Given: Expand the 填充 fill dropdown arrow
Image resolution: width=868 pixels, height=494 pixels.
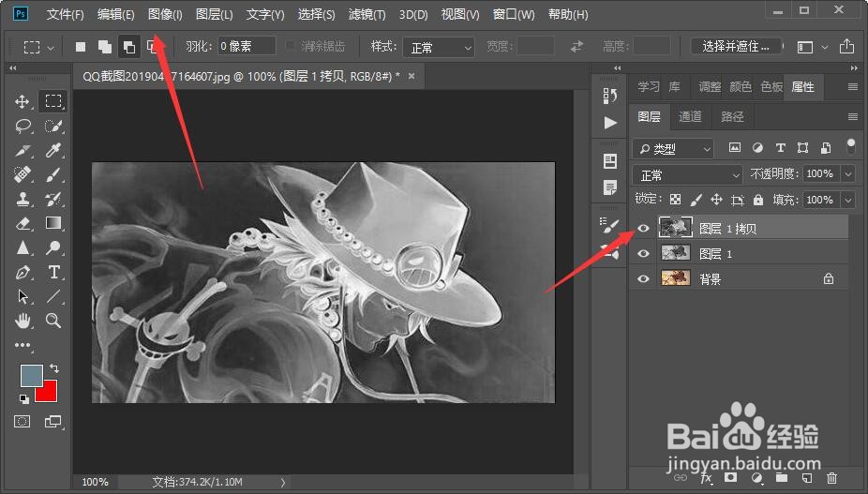Looking at the screenshot, I should point(848,200).
